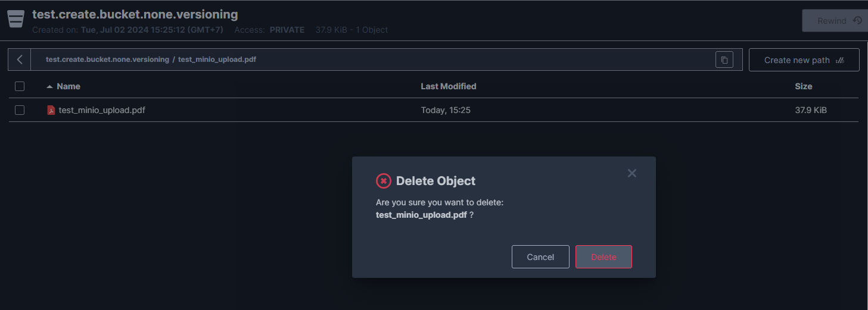This screenshot has height=310, width=868.
Task: Check the box for test_minio_upload.pdf row
Action: coord(20,110)
